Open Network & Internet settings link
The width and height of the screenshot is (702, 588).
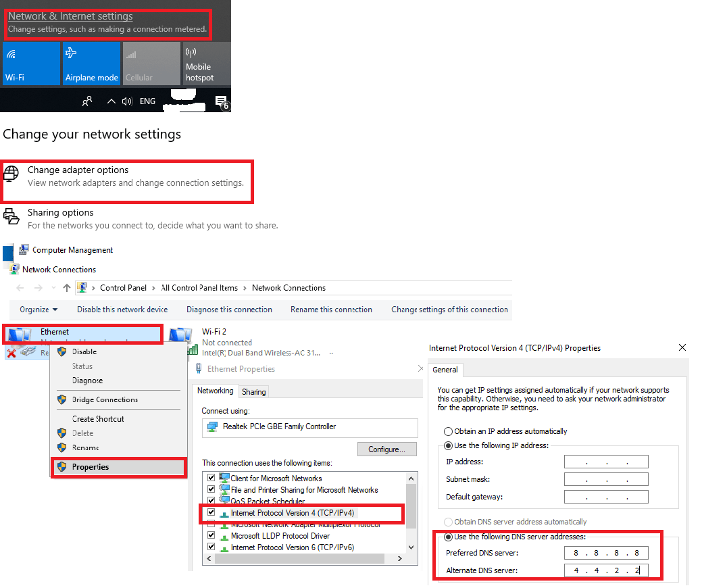point(70,16)
